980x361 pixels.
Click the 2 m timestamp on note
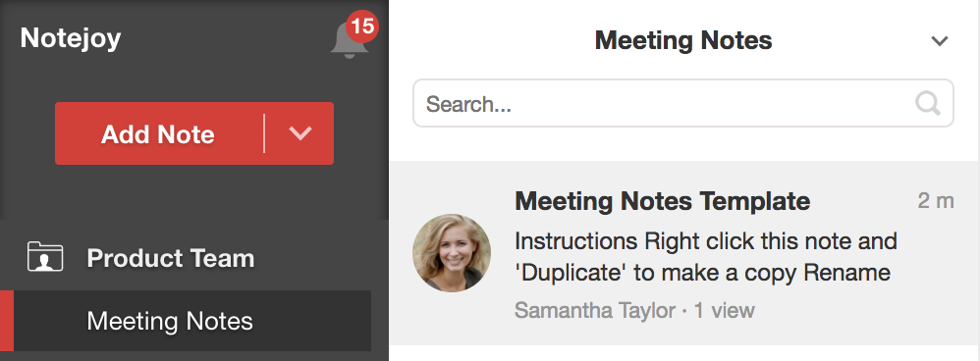tap(936, 200)
